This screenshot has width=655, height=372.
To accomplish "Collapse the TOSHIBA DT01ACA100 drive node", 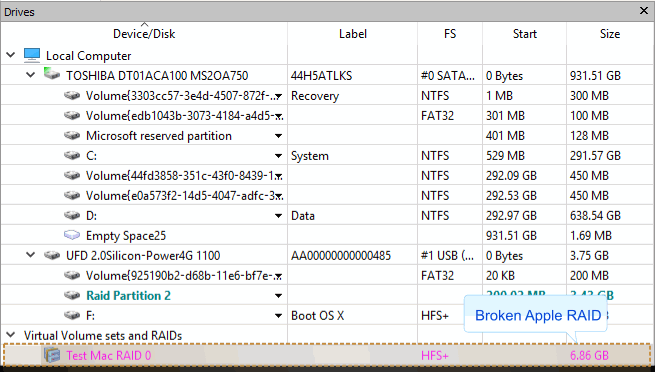I will point(30,75).
